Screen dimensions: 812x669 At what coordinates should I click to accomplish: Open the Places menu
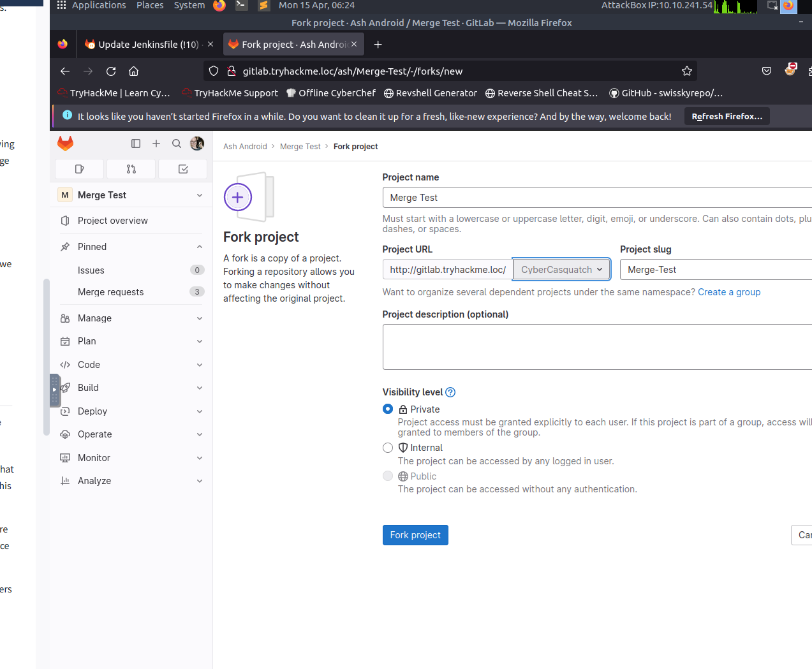pyautogui.click(x=150, y=6)
